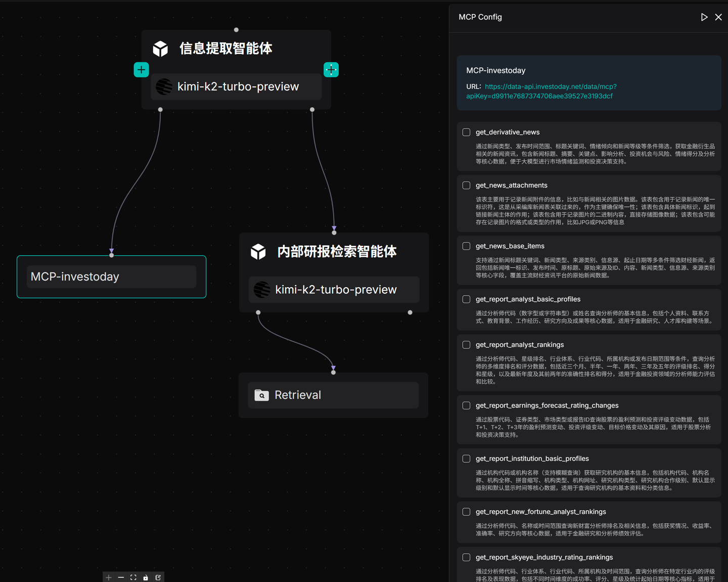The width and height of the screenshot is (728, 582).
Task: Check the get_news_base_items tool
Action: tap(466, 246)
